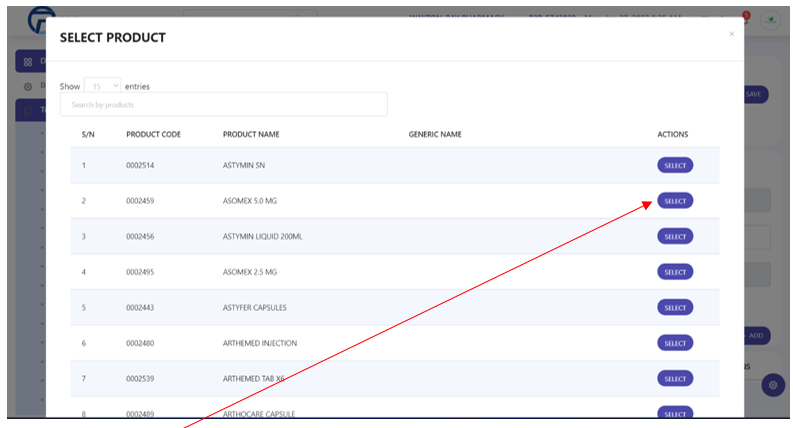793x428 pixels.
Task: Click the ARTHEMED INJECTION name text
Action: (260, 343)
